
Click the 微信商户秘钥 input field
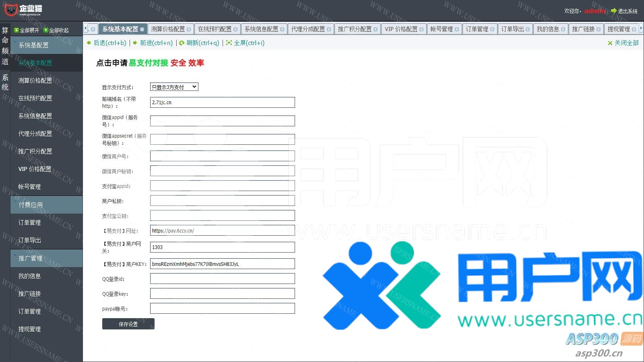click(223, 171)
